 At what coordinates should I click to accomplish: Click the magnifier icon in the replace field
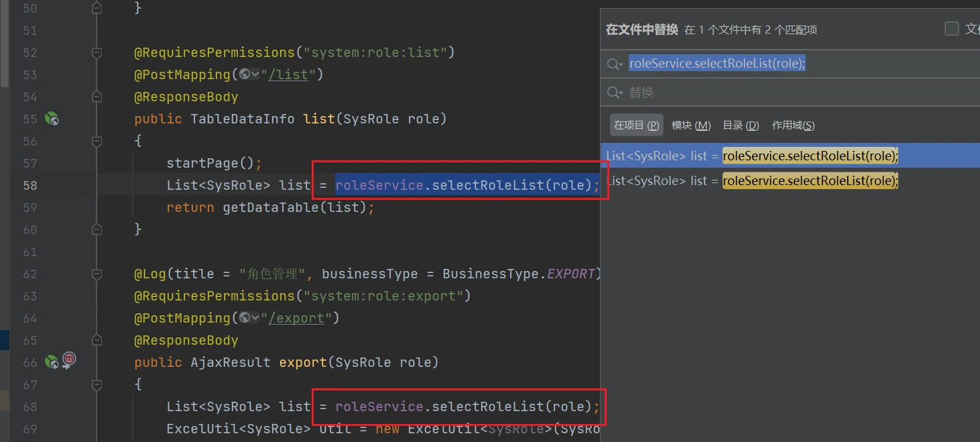(x=614, y=93)
